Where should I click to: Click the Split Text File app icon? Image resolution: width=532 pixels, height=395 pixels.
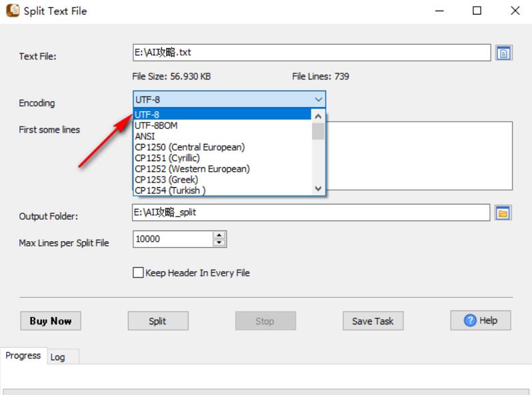click(x=13, y=10)
